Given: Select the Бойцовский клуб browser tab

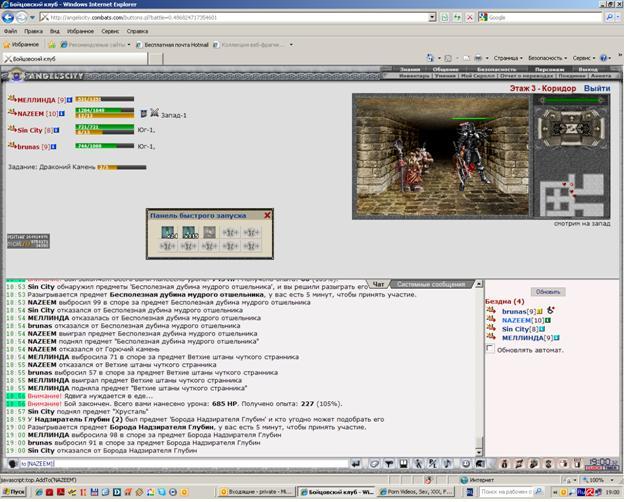Looking at the screenshot, I should coord(75,59).
